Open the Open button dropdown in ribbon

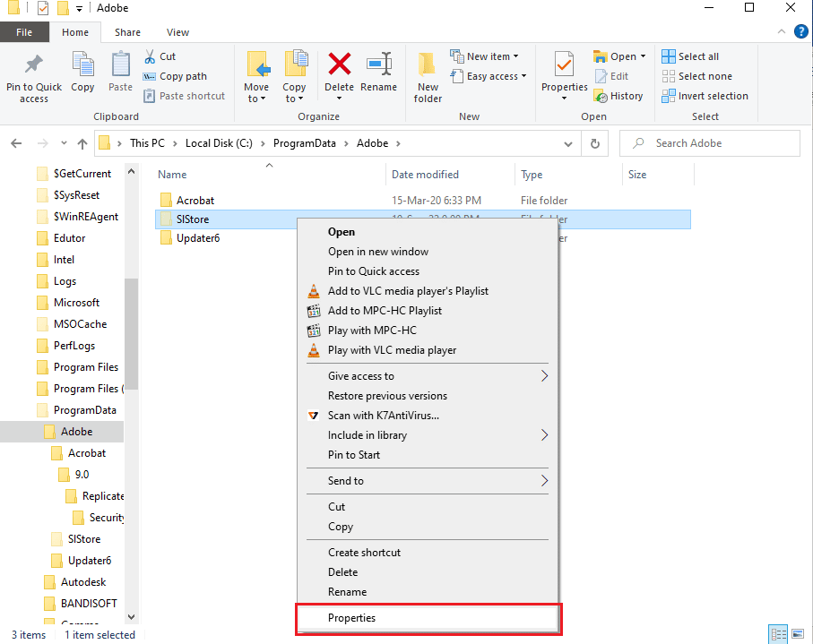tap(643, 56)
